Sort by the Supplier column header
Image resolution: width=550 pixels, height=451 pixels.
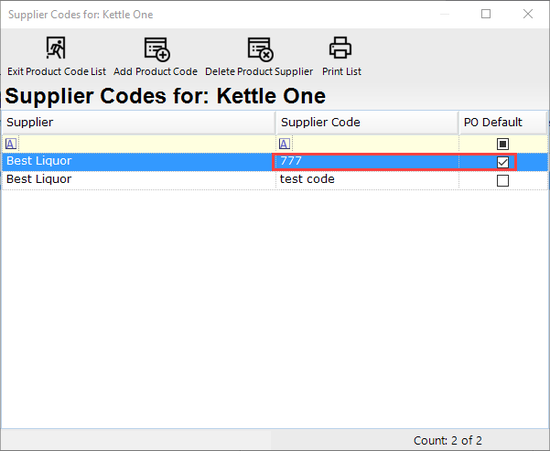coord(139,122)
